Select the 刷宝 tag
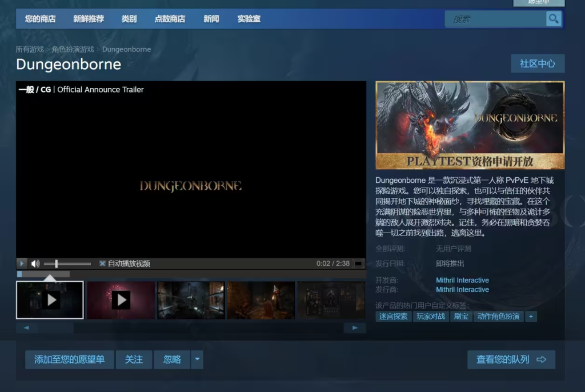 (461, 317)
